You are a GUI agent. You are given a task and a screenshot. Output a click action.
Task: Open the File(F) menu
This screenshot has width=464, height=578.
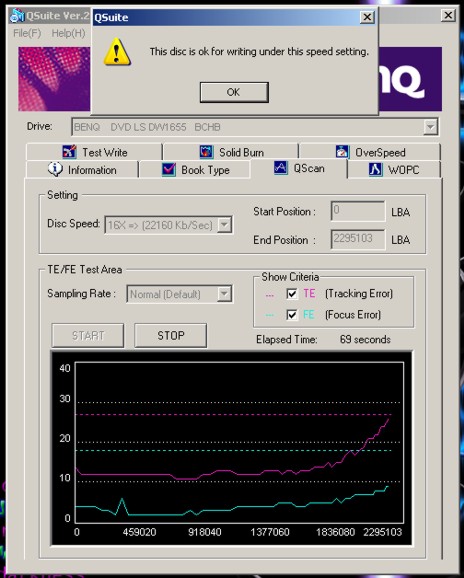coord(27,33)
